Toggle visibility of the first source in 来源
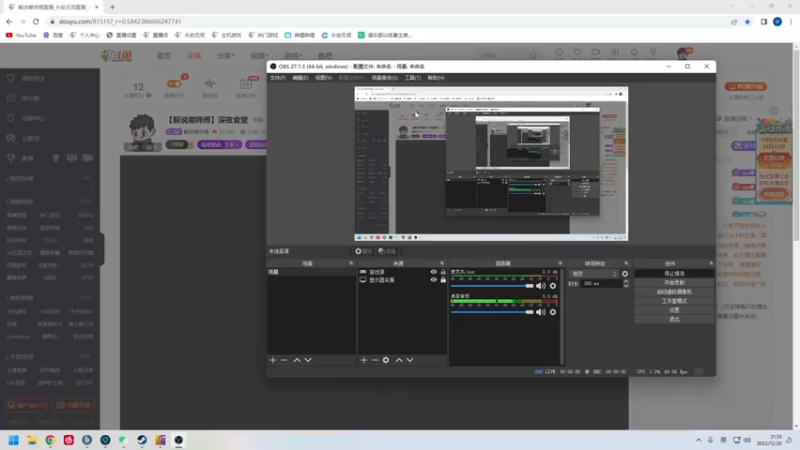 point(434,272)
